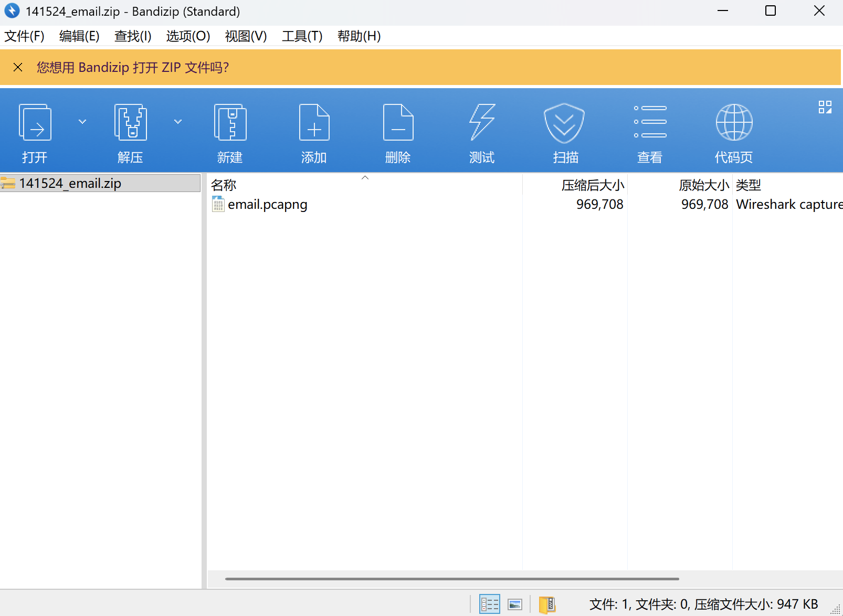Image resolution: width=843 pixels, height=616 pixels.
Task: Open the View (视图) menu
Action: coord(246,36)
